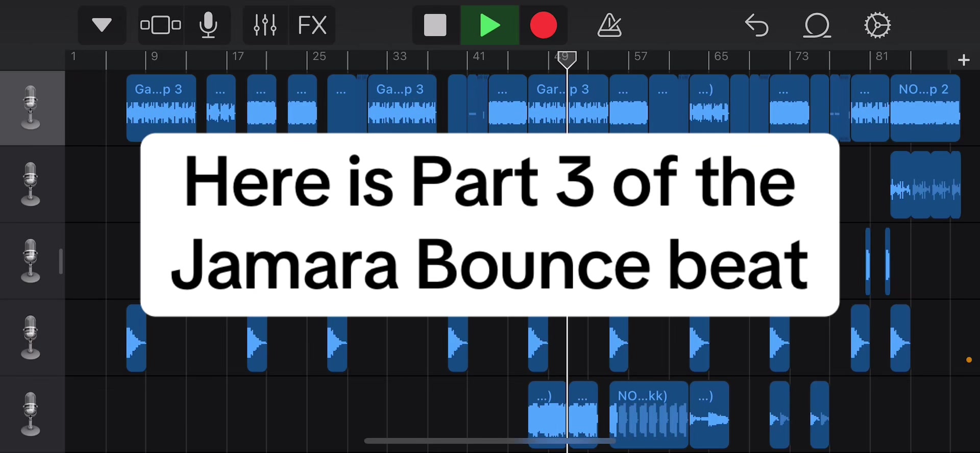This screenshot has width=980, height=453.
Task: Open the microphone instrument view
Action: [x=208, y=25]
